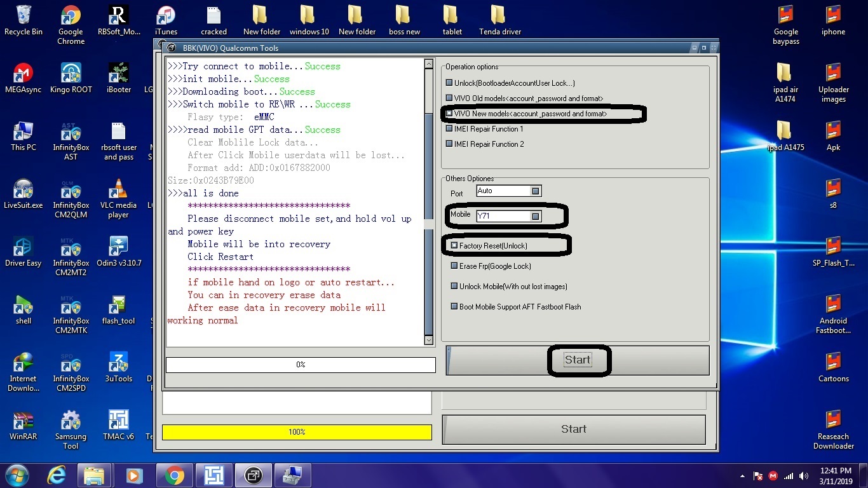This screenshot has height=488, width=868.
Task: Open the SP_Flash_T... desktop icon
Action: click(834, 252)
